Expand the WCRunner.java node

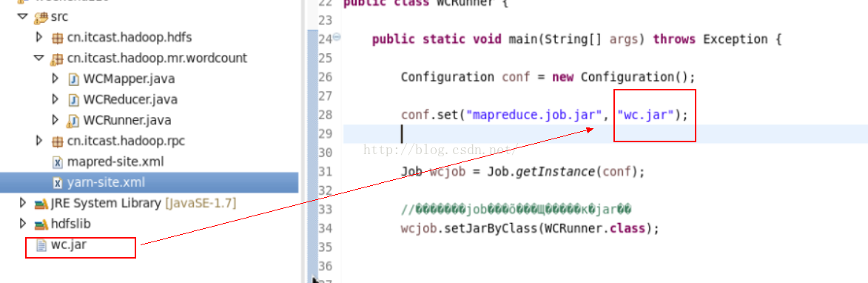(x=55, y=119)
